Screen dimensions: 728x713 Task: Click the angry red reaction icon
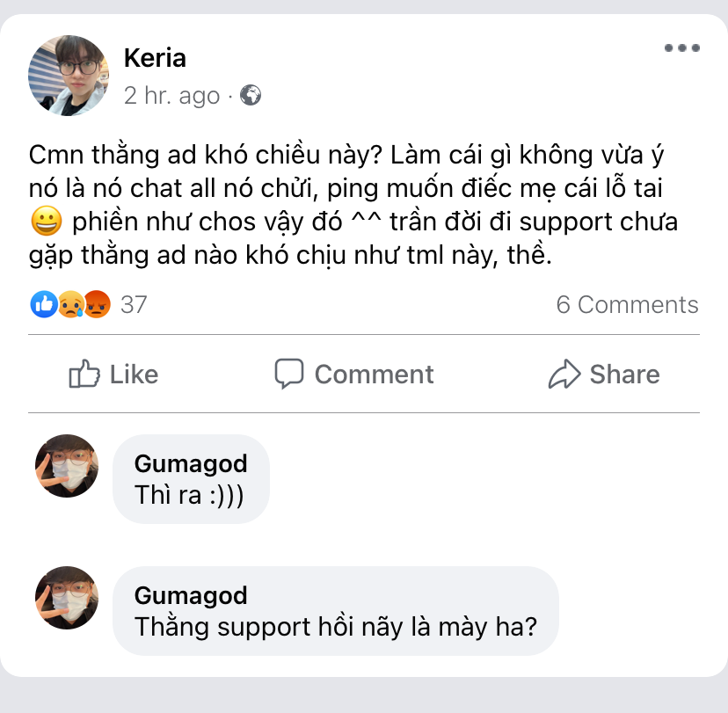(x=97, y=305)
